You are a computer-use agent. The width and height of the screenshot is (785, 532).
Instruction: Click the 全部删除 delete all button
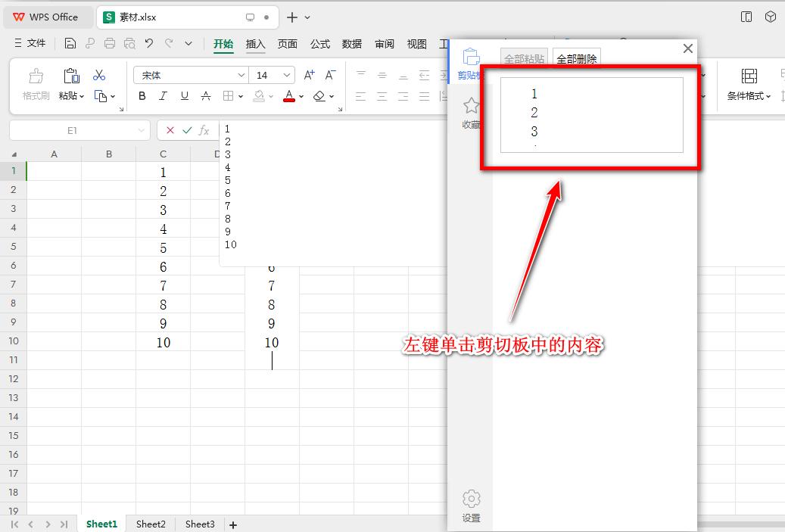576,58
